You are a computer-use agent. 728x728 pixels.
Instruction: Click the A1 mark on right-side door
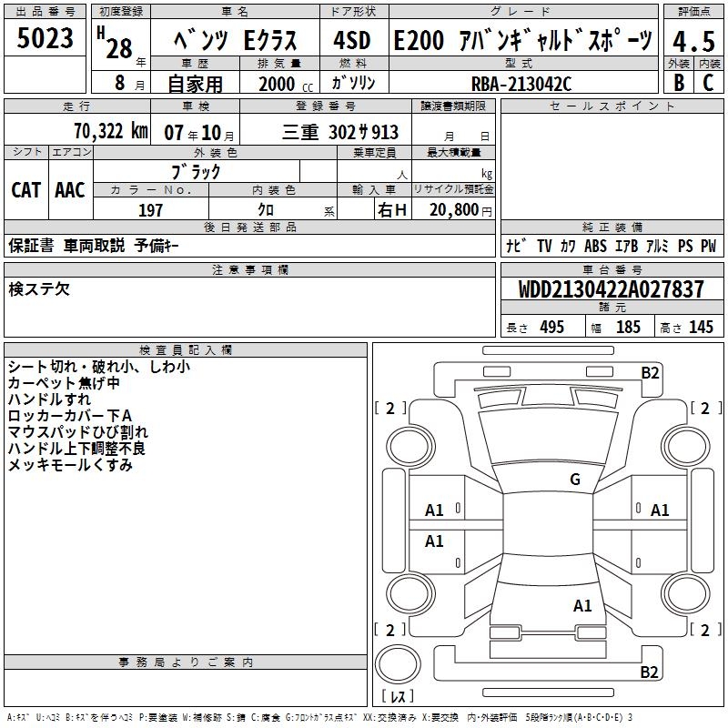pos(660,511)
